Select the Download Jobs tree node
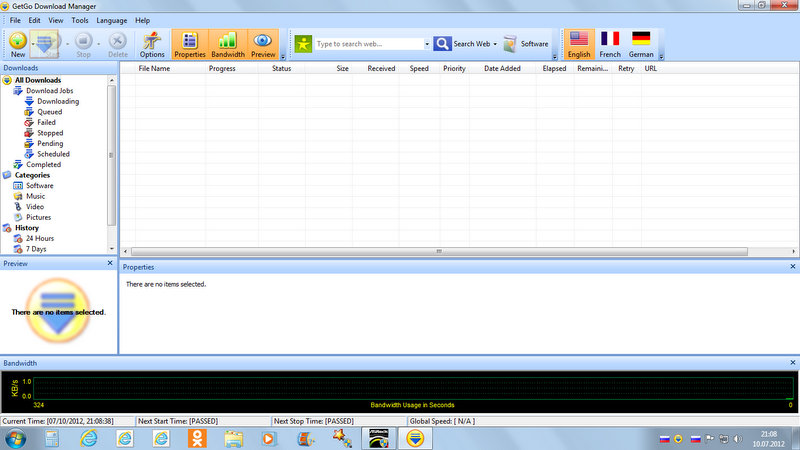This screenshot has height=450, width=800. coord(49,91)
